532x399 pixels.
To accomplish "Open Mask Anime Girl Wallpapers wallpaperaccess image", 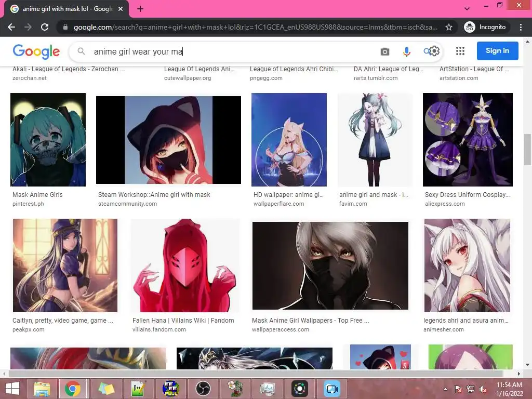I will click(330, 265).
